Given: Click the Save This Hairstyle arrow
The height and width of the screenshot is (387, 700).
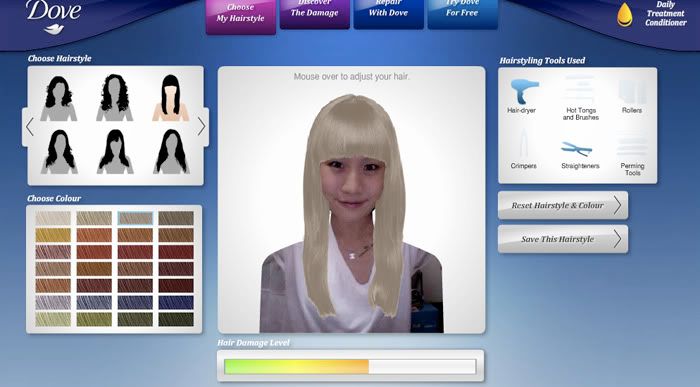Looking at the screenshot, I should pos(617,239).
